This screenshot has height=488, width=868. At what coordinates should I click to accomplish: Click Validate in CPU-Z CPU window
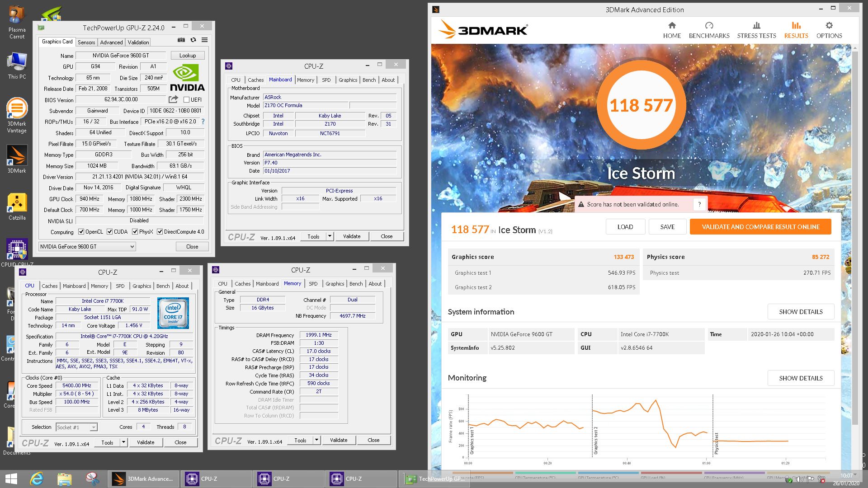[146, 442]
